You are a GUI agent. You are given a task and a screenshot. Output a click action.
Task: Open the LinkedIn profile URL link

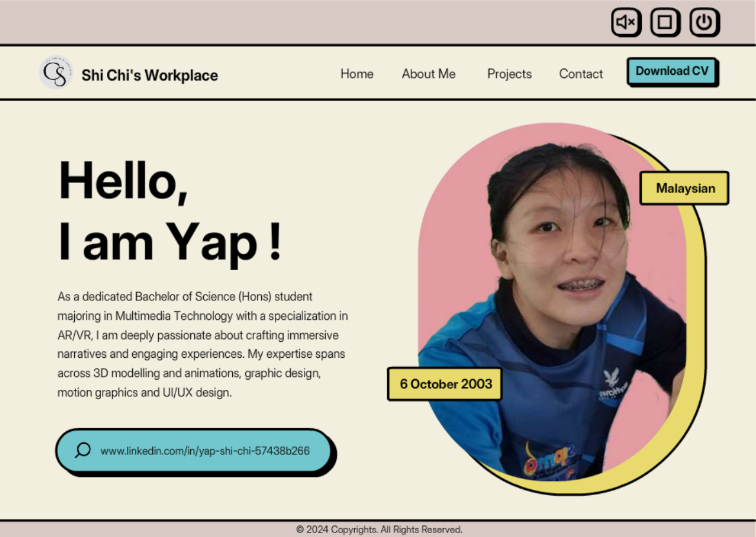click(205, 451)
